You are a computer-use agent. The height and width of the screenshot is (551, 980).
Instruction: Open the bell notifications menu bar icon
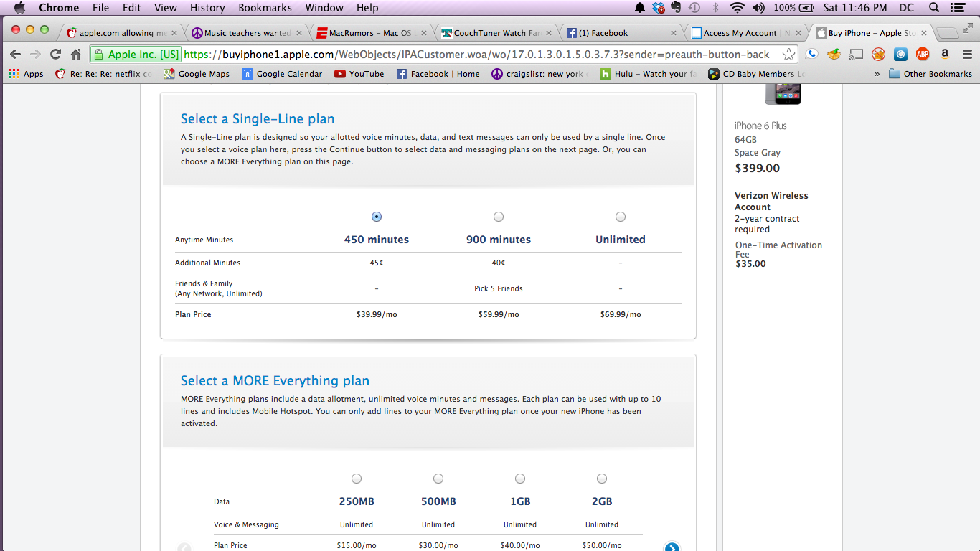pos(640,8)
